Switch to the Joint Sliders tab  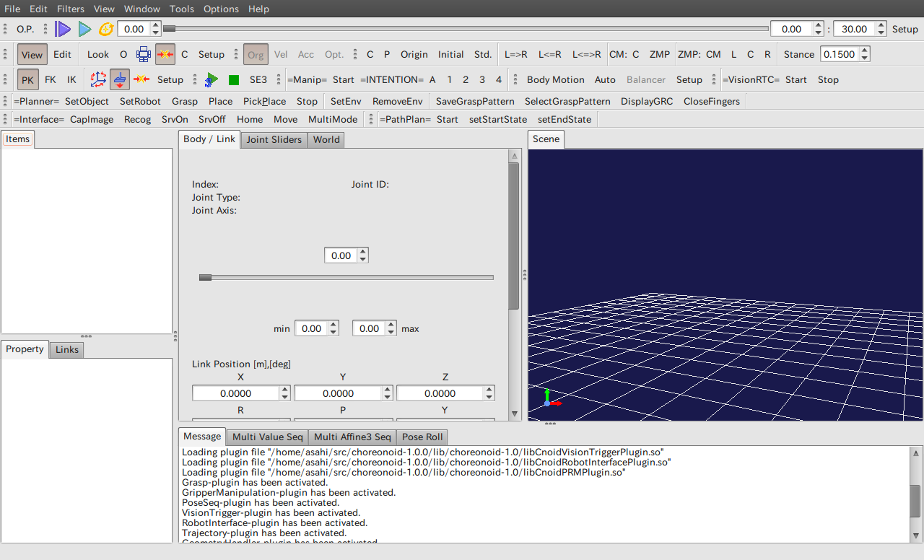pyautogui.click(x=274, y=139)
